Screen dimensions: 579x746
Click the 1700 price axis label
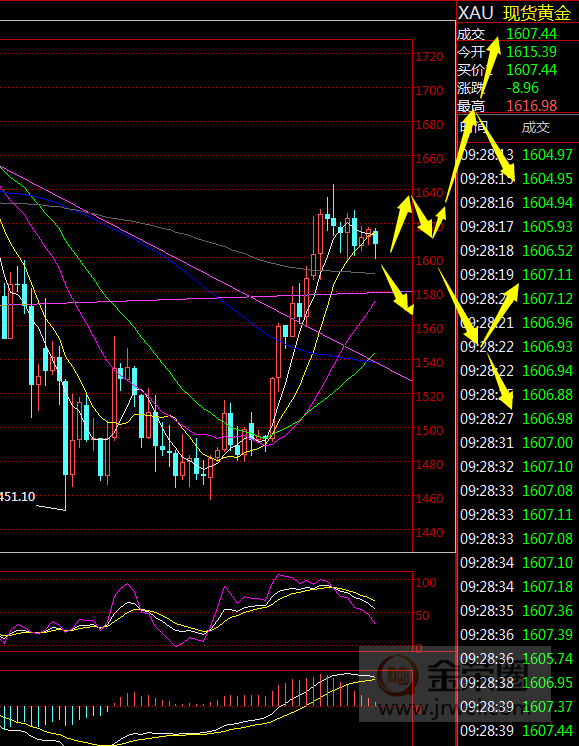pyautogui.click(x=429, y=90)
